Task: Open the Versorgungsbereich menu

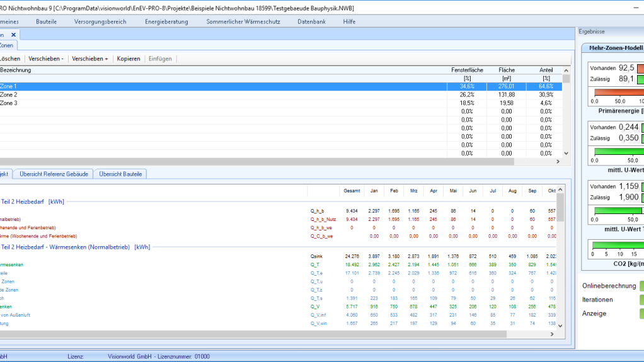Action: coord(100,22)
